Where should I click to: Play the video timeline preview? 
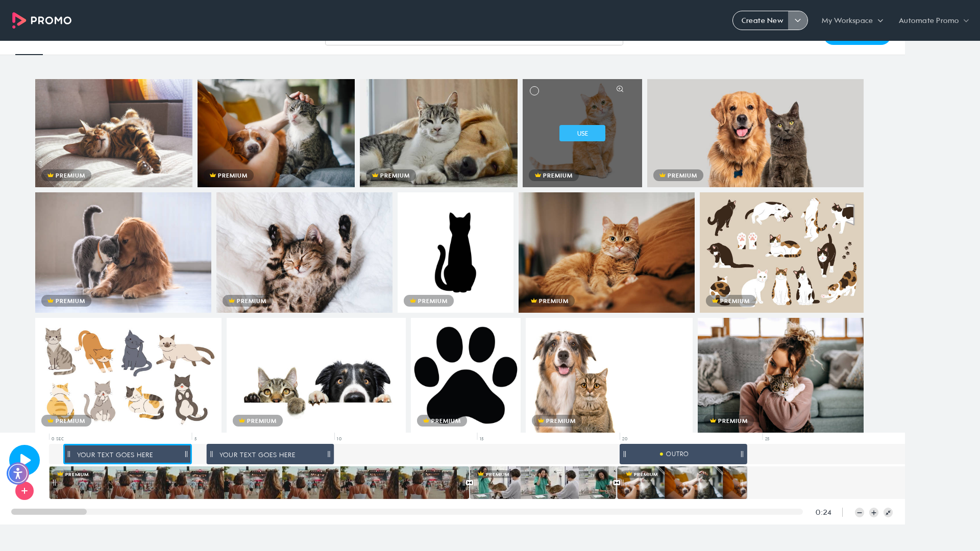pos(24,460)
